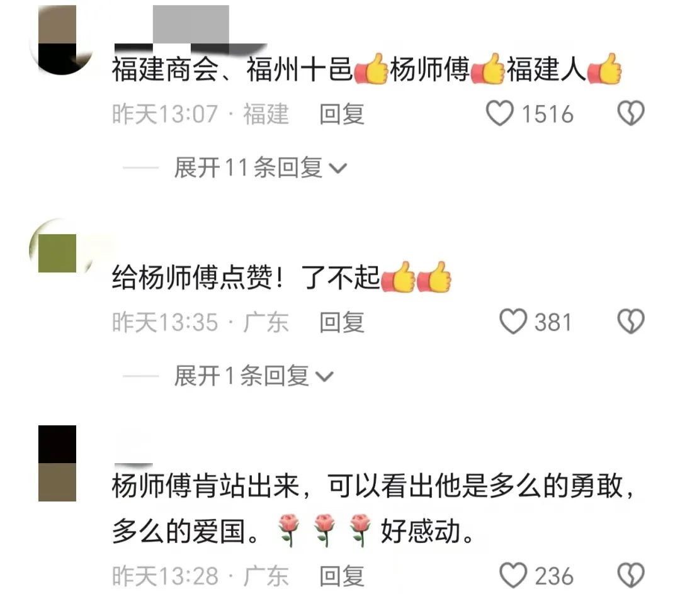Click the chevron next to 展开1条回复
The height and width of the screenshot is (616, 680).
click(x=325, y=377)
